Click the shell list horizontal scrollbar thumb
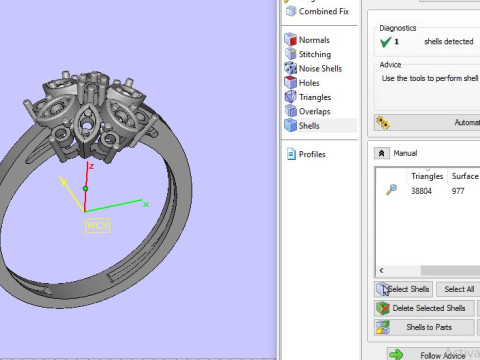 point(450,270)
